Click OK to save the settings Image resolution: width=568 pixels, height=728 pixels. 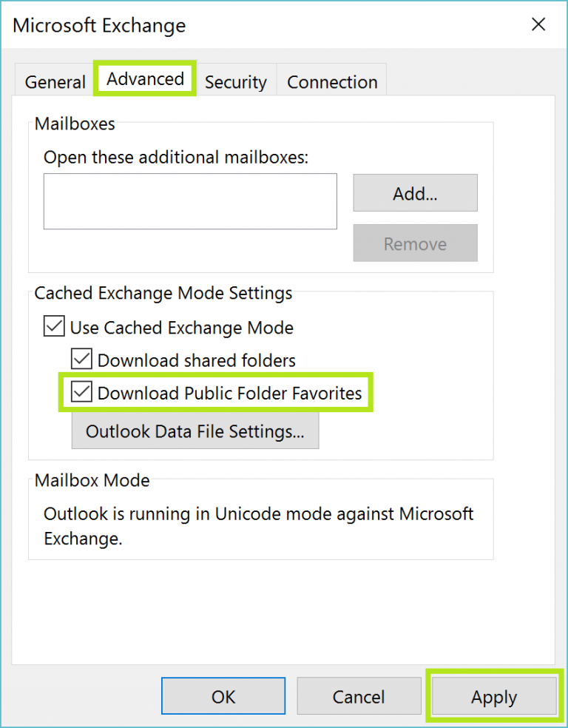click(223, 695)
